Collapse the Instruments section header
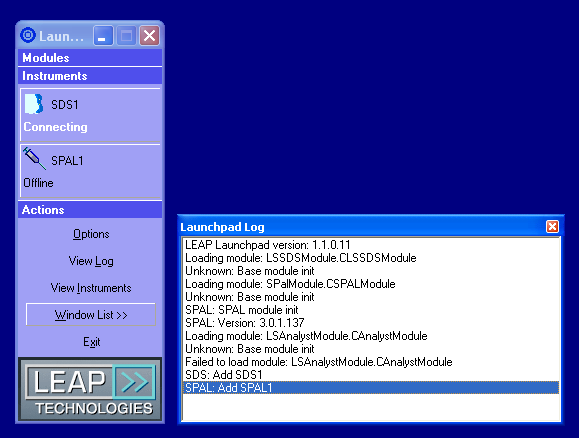This screenshot has width=579, height=438. [90, 76]
